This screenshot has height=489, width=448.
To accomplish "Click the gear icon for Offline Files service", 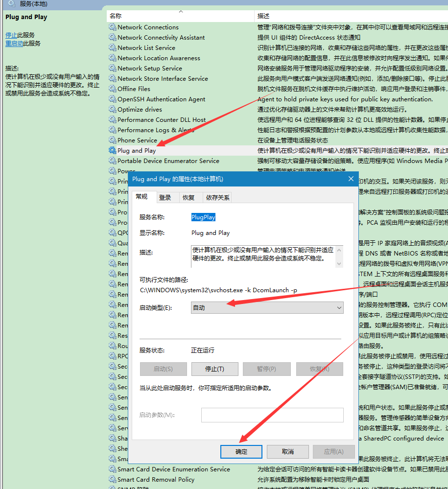I will tap(112, 89).
